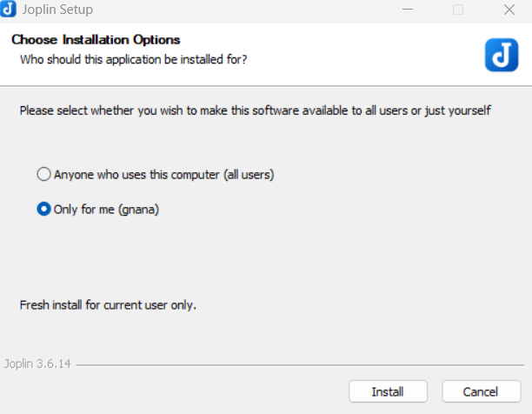Click the disabled maximize button
The height and width of the screenshot is (414, 532).
(458, 10)
